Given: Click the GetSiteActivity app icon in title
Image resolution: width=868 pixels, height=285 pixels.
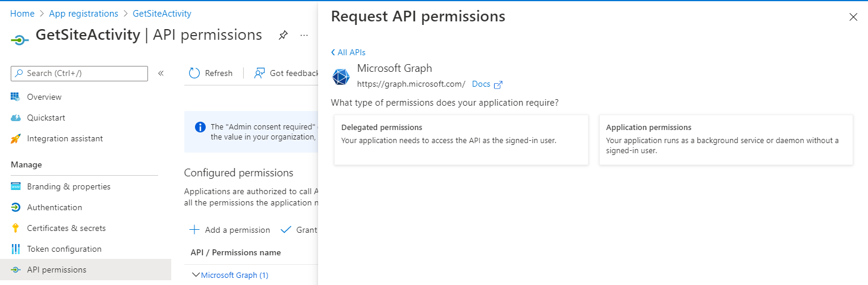Looking at the screenshot, I should click(20, 39).
